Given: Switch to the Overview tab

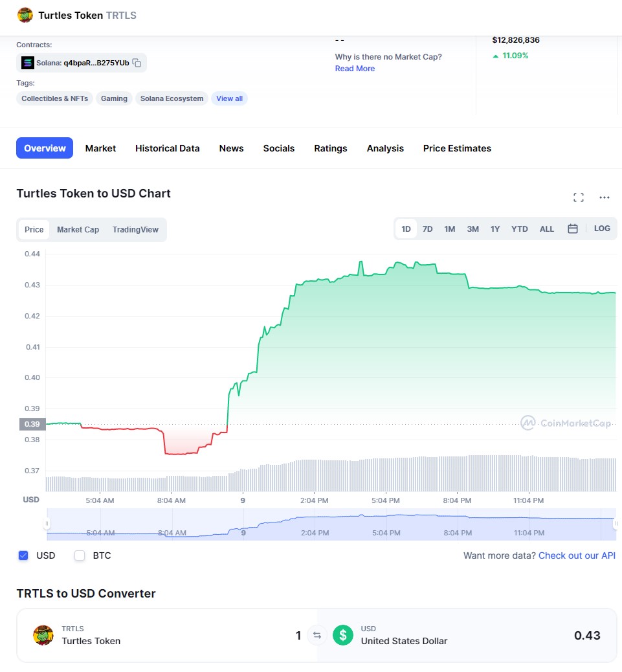Looking at the screenshot, I should (45, 148).
